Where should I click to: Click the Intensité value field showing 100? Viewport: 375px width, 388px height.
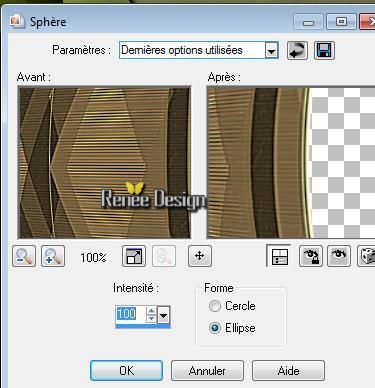coord(131,315)
